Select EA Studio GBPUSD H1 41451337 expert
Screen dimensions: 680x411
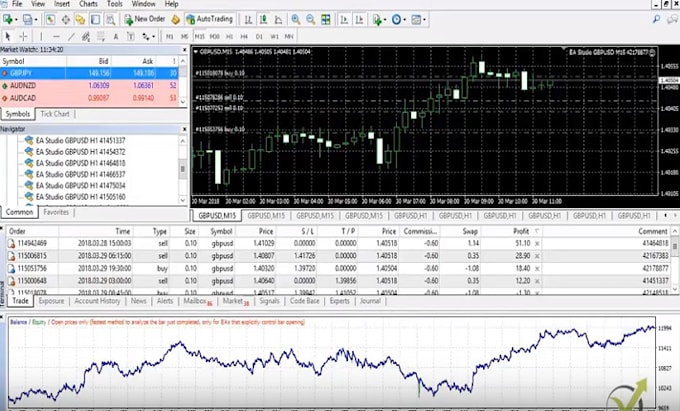pos(68,141)
